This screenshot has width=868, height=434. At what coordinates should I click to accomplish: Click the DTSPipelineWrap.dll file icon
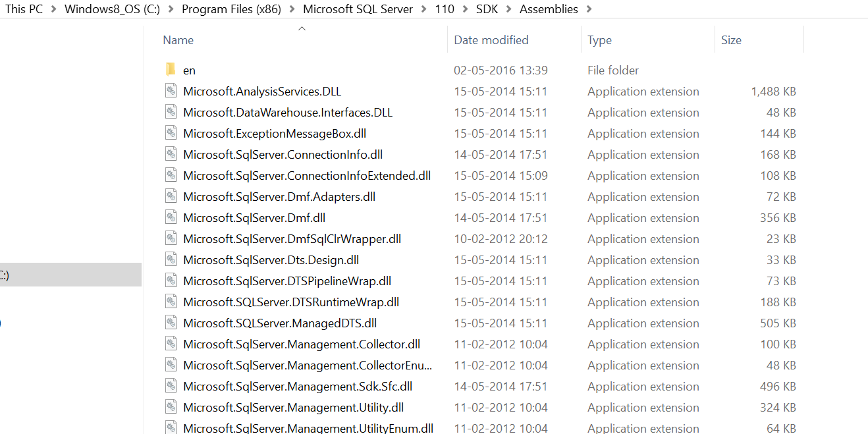coord(171,281)
